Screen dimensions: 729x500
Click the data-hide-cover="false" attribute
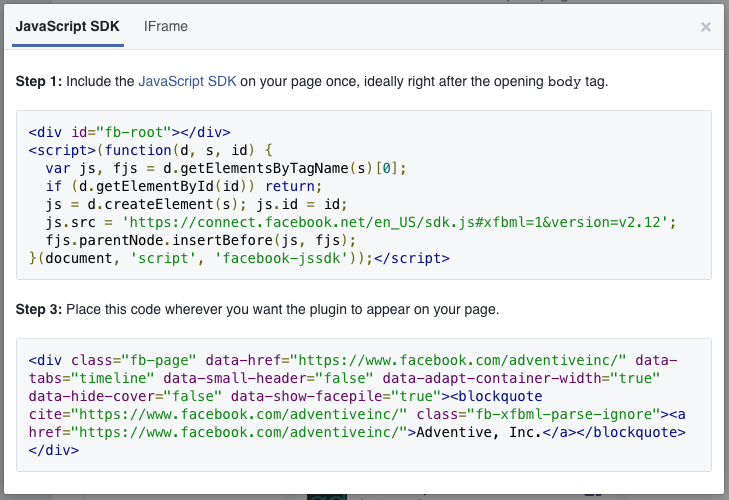coord(125,396)
